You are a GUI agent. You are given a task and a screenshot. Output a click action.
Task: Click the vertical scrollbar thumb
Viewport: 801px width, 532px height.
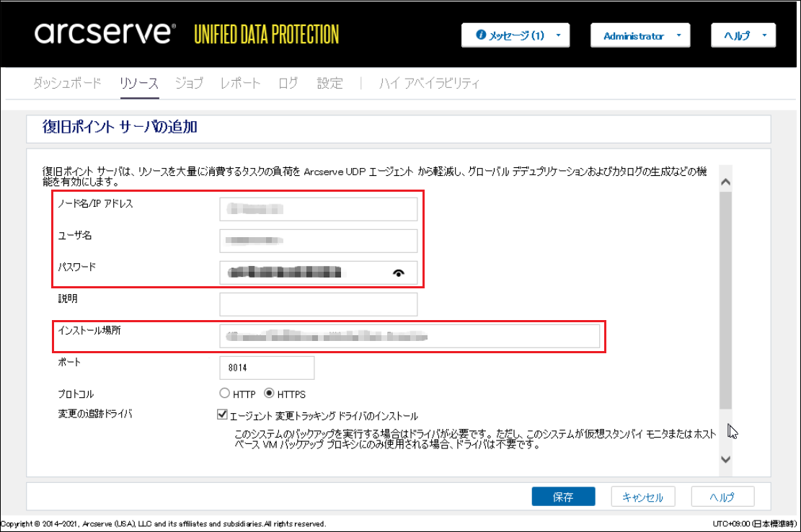(725, 300)
